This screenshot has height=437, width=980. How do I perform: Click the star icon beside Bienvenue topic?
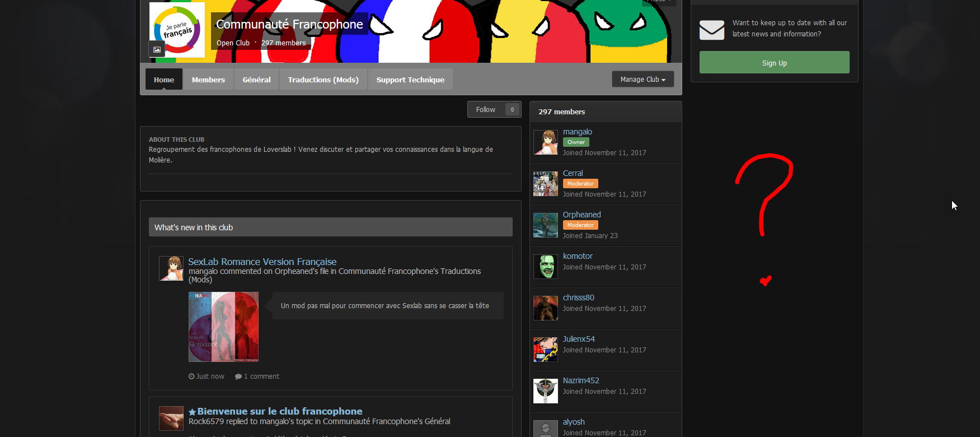point(192,412)
